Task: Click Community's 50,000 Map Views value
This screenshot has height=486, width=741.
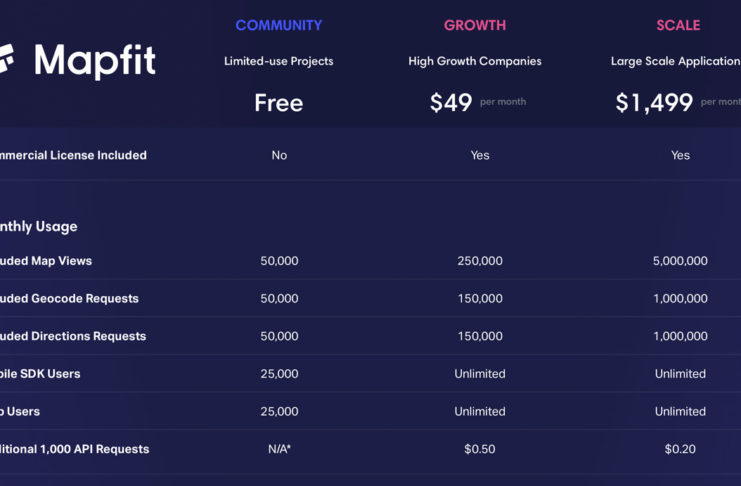Action: 279,260
